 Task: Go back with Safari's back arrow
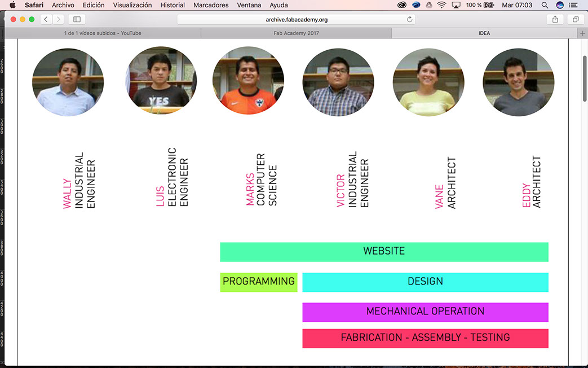[x=46, y=19]
